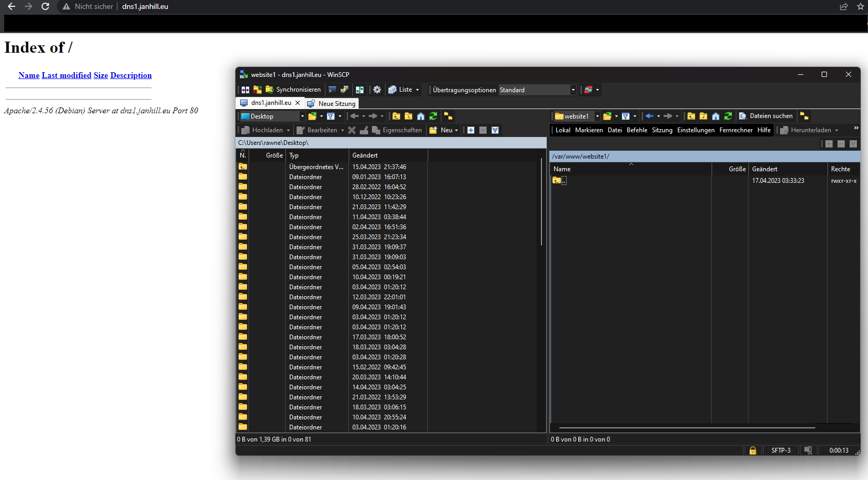Close the dns1.janhill.eu session tab
This screenshot has width=868, height=480.
(x=298, y=103)
